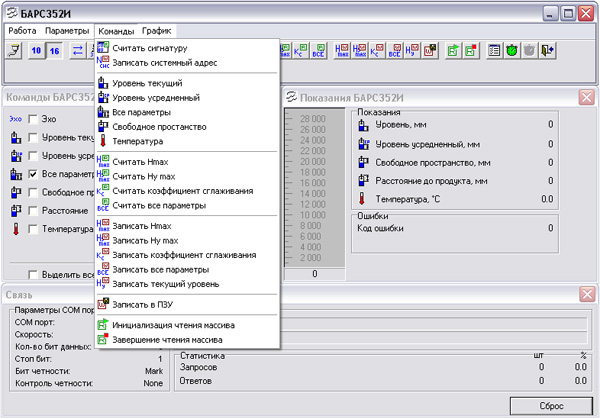Click the Код ошибки label

380,228
